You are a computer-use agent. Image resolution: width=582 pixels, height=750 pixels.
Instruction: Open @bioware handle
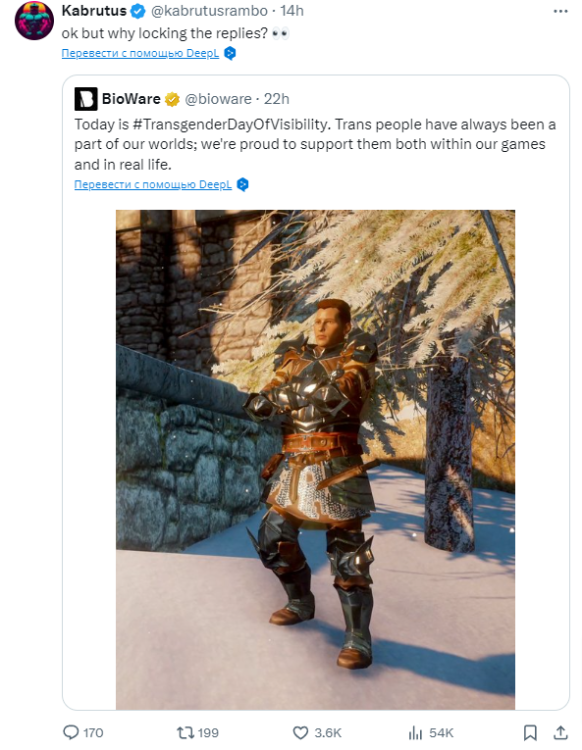point(218,99)
